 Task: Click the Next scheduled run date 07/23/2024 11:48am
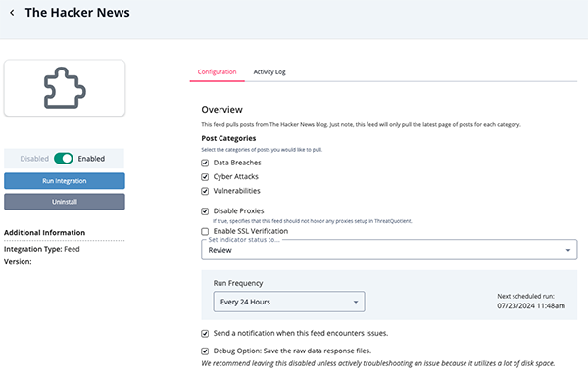point(531,305)
